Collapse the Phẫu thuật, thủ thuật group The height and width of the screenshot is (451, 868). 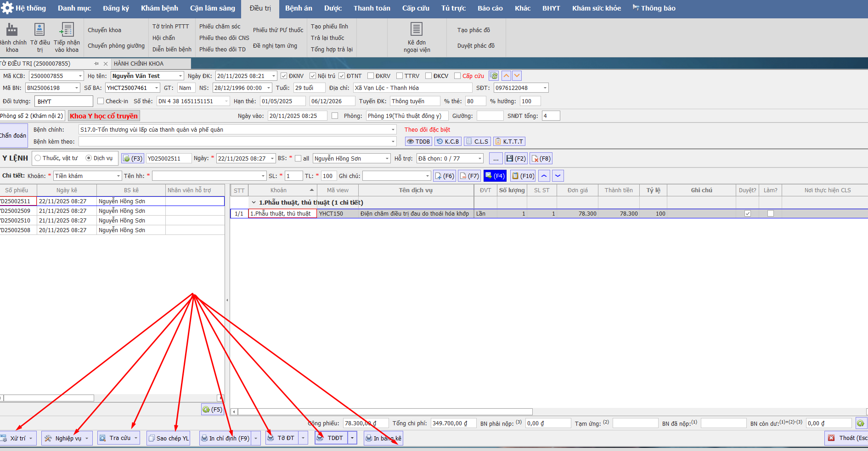[254, 203]
